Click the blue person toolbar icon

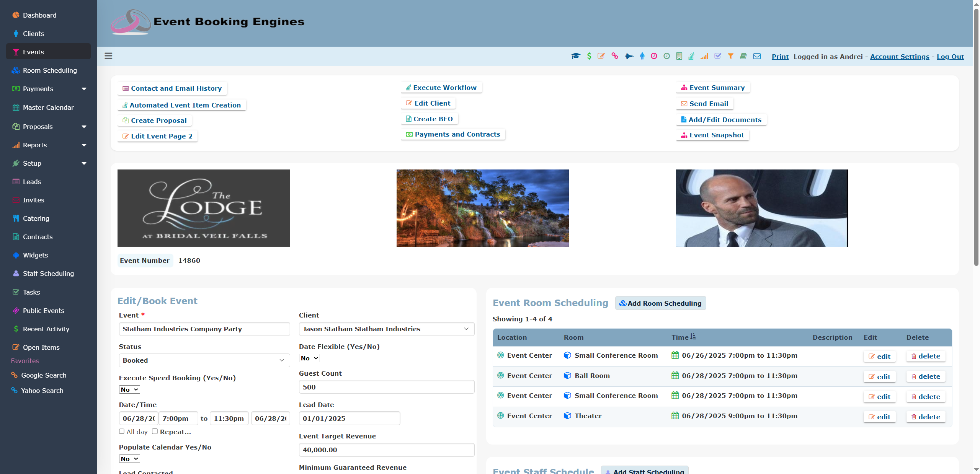[642, 56]
